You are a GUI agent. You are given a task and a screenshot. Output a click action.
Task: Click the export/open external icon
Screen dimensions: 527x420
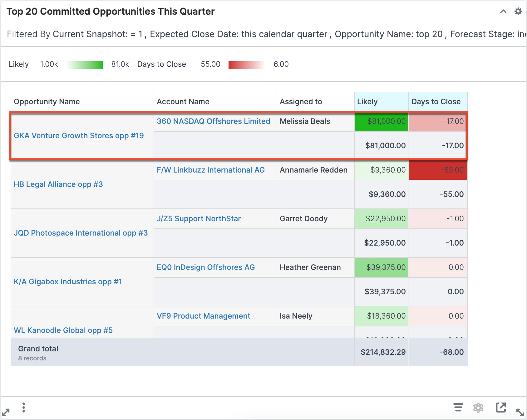[x=500, y=408]
